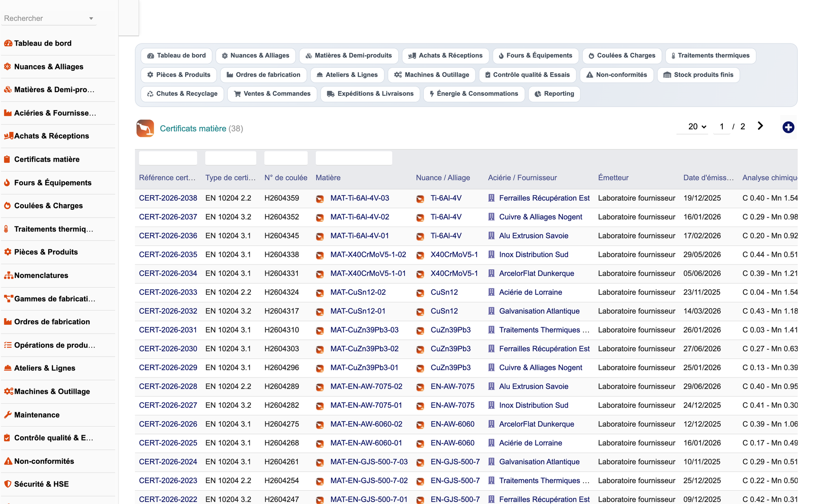Open Machines & Outillage sidebar gears icon
The width and height of the screenshot is (815, 504).
point(8,391)
